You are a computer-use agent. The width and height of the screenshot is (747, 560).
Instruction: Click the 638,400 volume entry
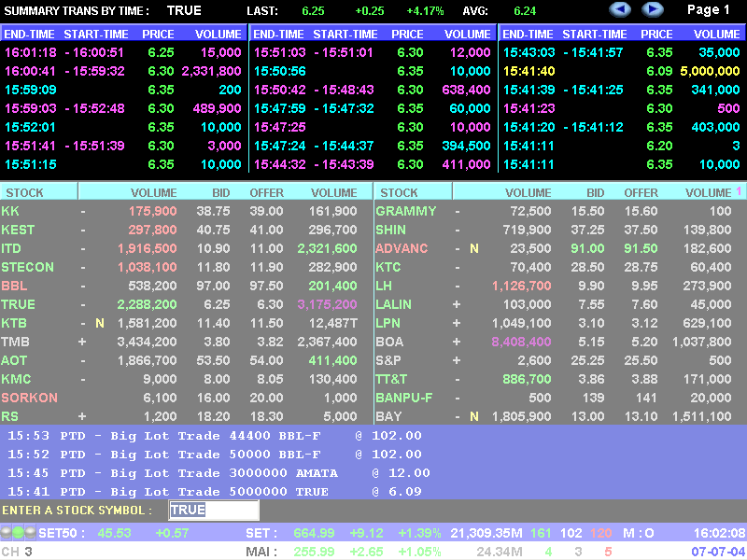point(466,90)
